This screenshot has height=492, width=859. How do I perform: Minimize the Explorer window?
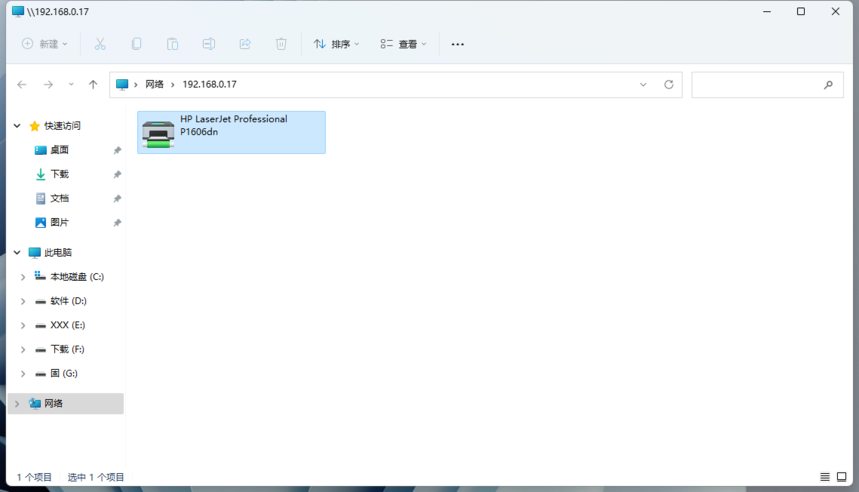coord(767,12)
